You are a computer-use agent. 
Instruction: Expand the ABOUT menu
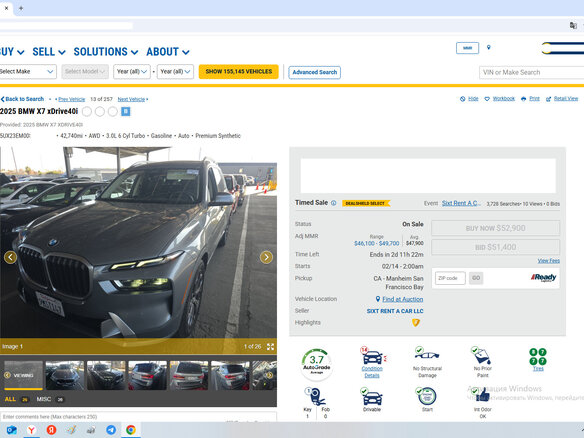pyautogui.click(x=168, y=52)
